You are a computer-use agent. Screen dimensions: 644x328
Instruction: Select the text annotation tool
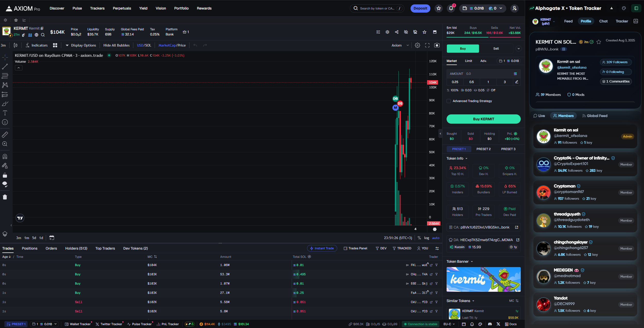pos(5,113)
